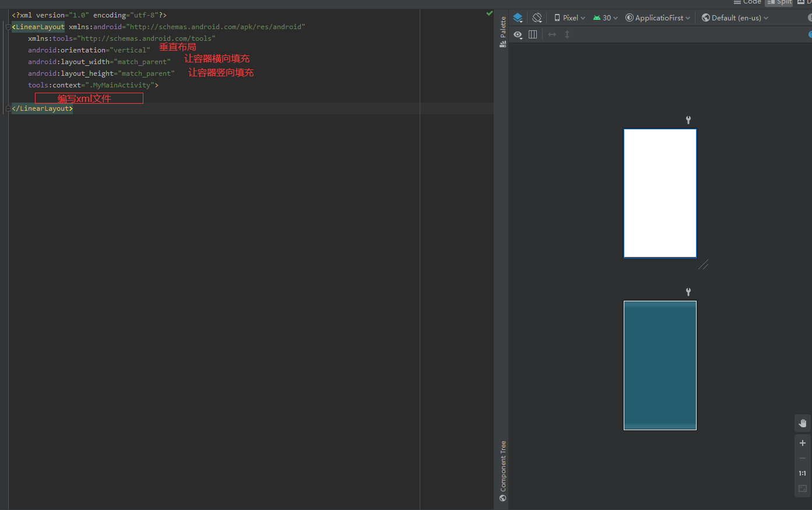812x510 pixels.
Task: Set zoom to 1:1 actual size
Action: click(803, 473)
